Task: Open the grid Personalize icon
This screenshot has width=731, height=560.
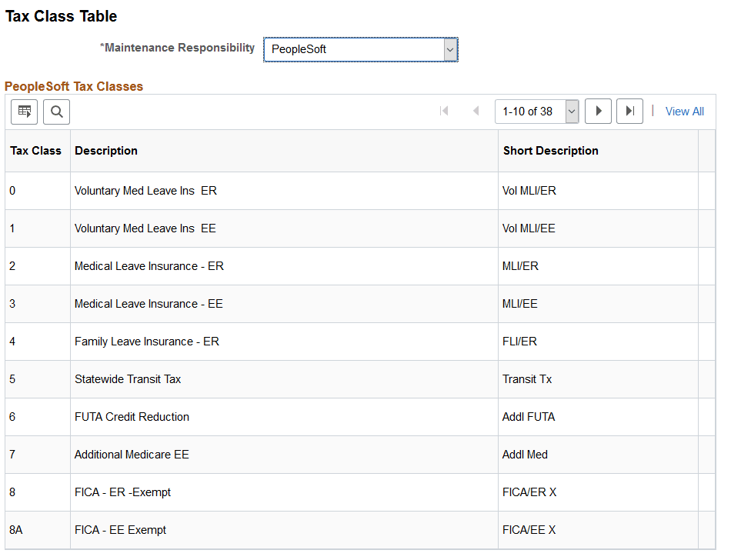Action: 24,112
